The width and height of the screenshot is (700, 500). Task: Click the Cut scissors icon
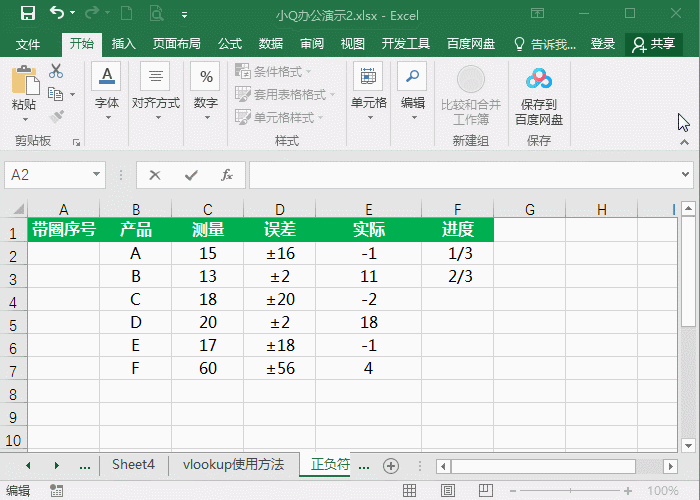(56, 71)
